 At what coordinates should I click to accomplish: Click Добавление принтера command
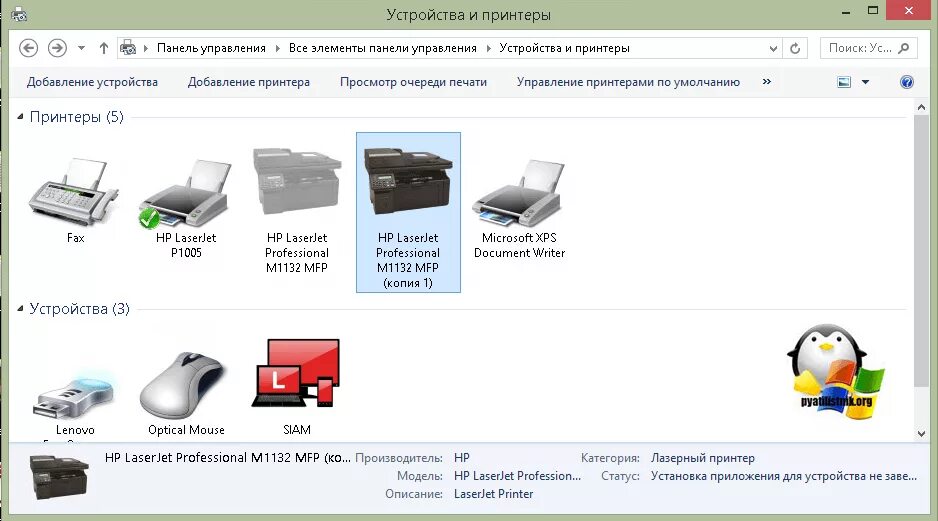pos(249,82)
